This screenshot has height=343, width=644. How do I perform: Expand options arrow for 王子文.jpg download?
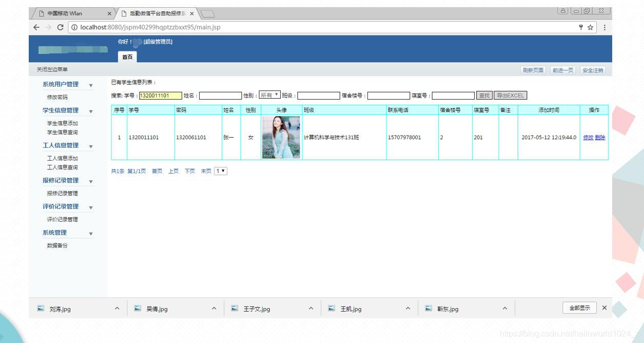pos(311,309)
